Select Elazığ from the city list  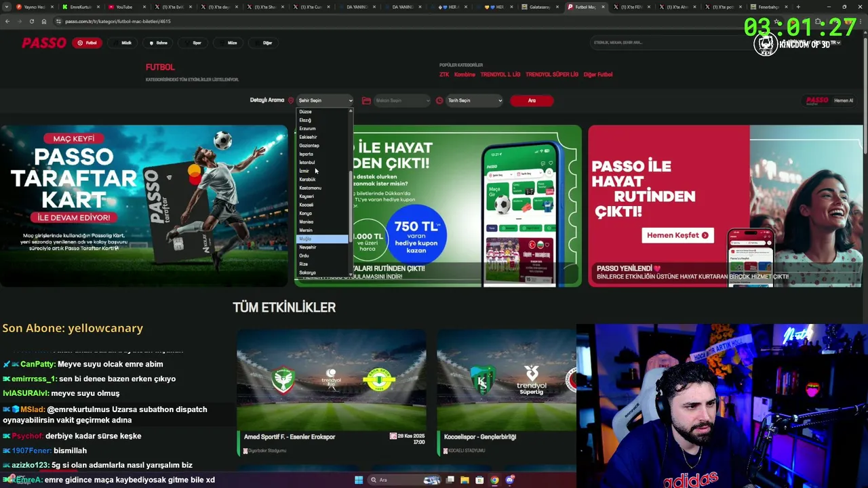pyautogui.click(x=323, y=120)
